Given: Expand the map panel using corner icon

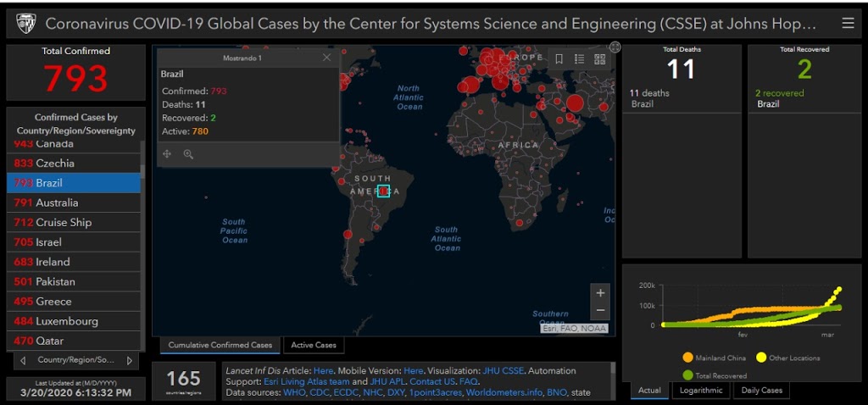Looking at the screenshot, I should point(615,47).
